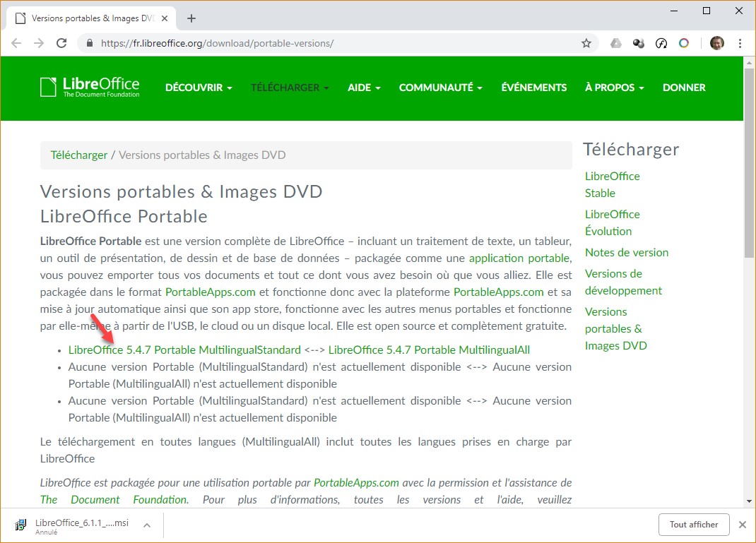Click the LibreOffice logo in header
The image size is (756, 543).
click(x=90, y=87)
